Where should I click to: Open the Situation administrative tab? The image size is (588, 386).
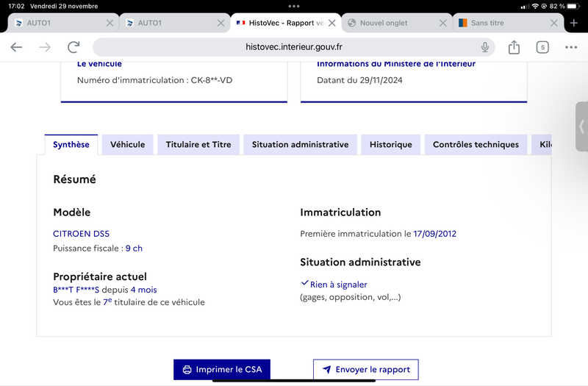(300, 144)
